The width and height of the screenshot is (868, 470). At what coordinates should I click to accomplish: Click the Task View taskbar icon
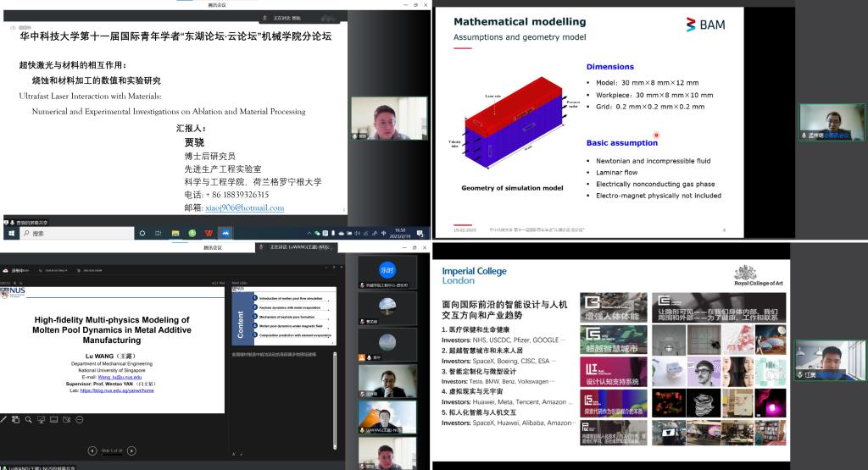[159, 233]
